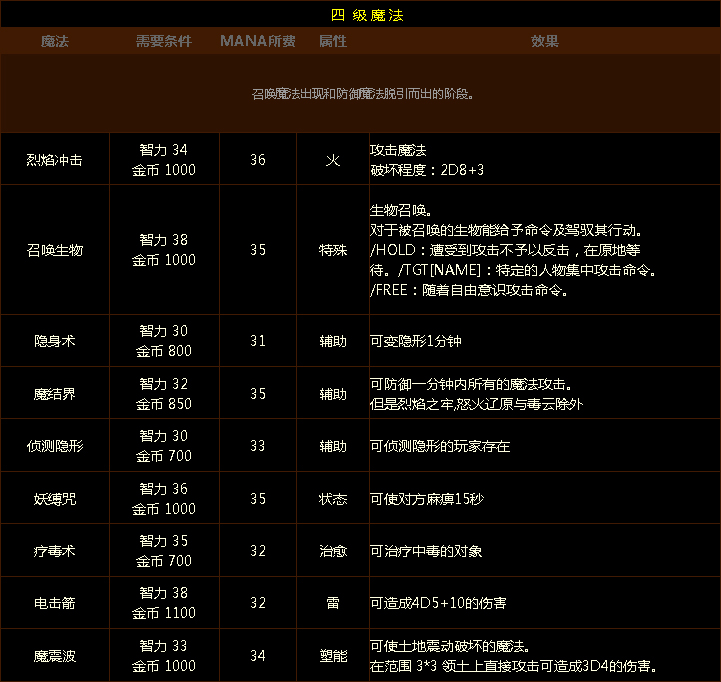Select the 魔法 column header
721x682 pixels.
[x=54, y=41]
